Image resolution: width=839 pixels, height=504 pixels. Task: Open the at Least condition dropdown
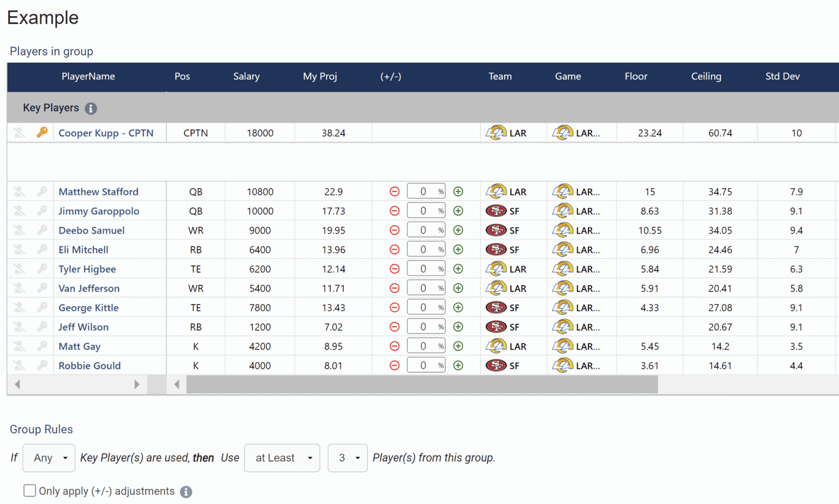[282, 458]
